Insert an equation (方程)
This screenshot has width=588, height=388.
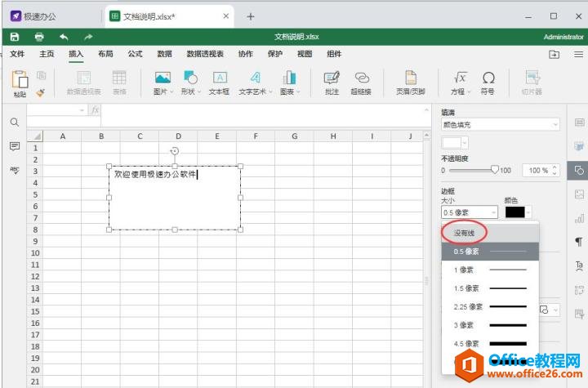[460, 83]
